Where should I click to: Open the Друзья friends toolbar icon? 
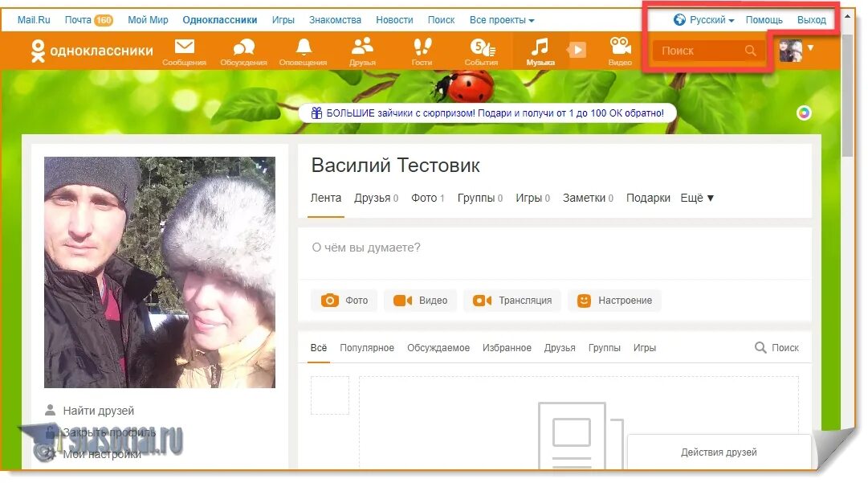coord(363,51)
